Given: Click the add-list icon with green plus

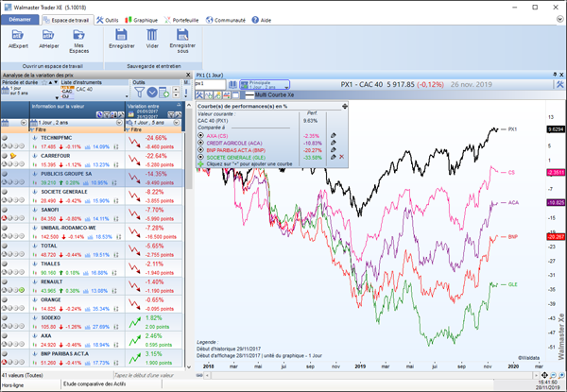Looking at the screenshot, I should [163, 93].
